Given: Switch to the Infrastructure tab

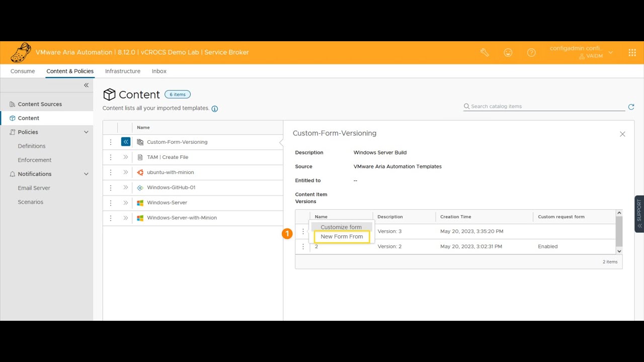Looking at the screenshot, I should (x=123, y=71).
